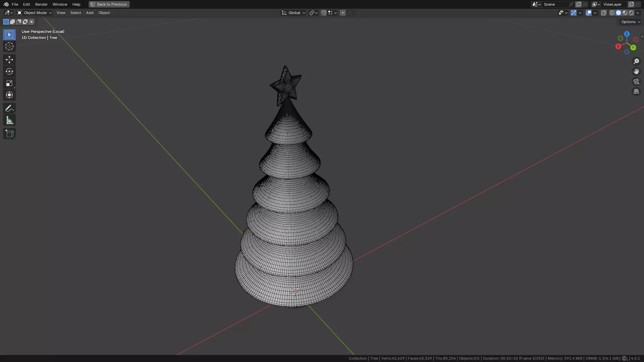Image resolution: width=644 pixels, height=362 pixels.
Task: Toggle viewport gizmos display
Action: pos(574,13)
